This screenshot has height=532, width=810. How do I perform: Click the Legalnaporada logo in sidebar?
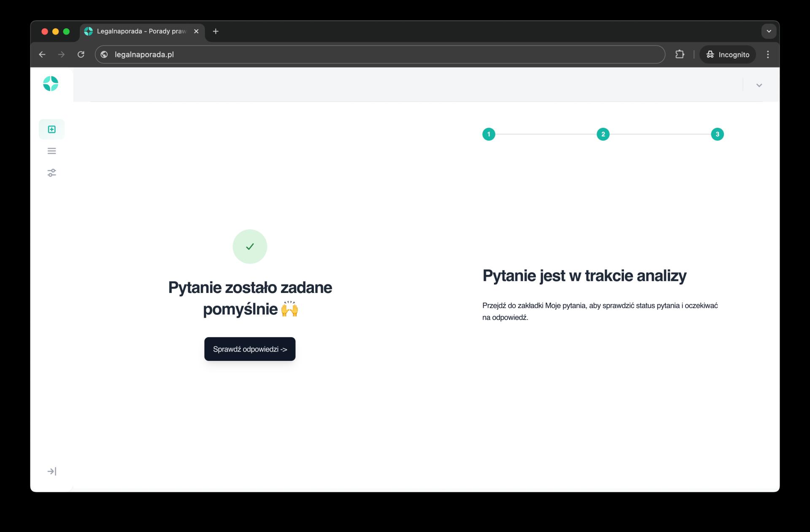click(x=51, y=83)
